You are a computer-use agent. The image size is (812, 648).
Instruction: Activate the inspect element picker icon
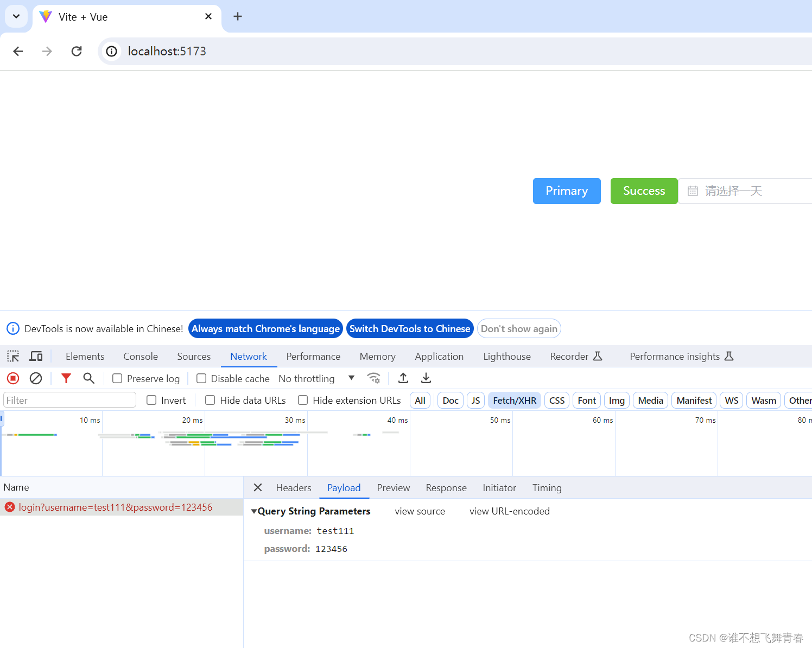point(13,356)
